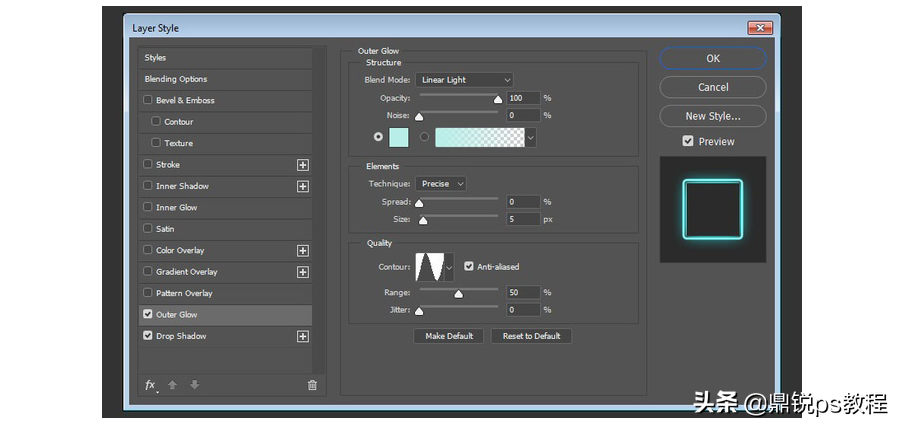900x428 pixels.
Task: Open the Technique Precise dropdown
Action: (441, 184)
